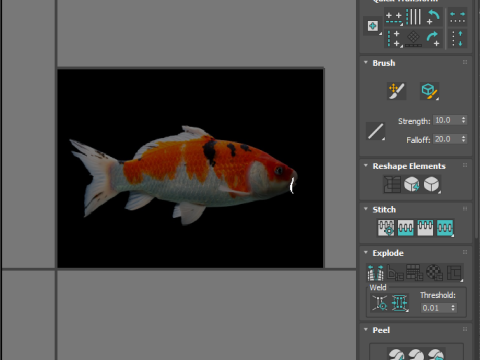
Task: Click Flatten by Polygon Angle icon
Action: point(395,273)
